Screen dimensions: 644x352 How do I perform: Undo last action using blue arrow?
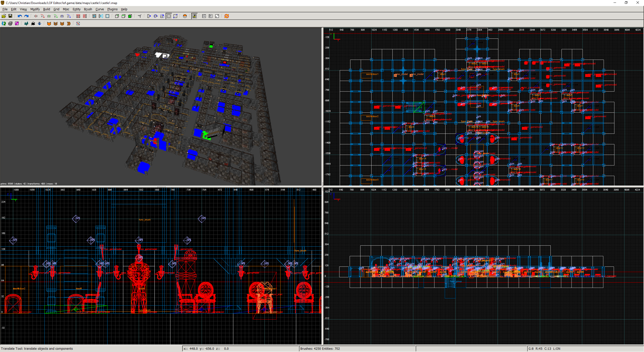[20, 16]
